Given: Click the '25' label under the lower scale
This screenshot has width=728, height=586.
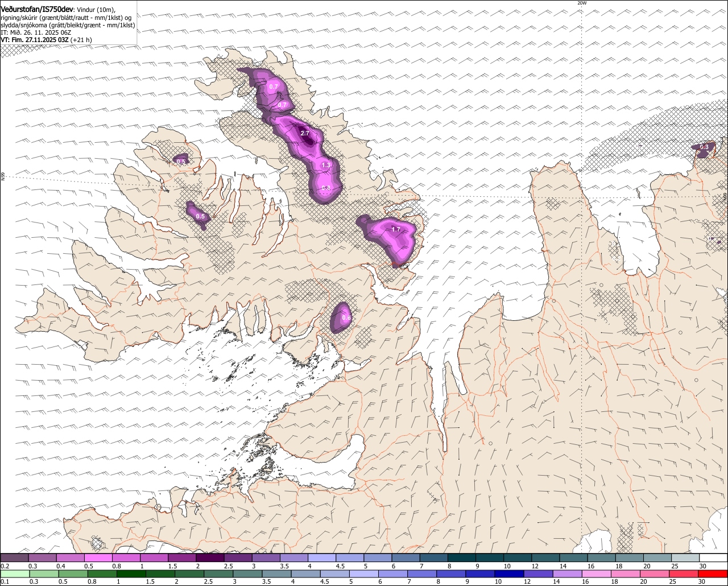Looking at the screenshot, I should pyautogui.click(x=672, y=582).
